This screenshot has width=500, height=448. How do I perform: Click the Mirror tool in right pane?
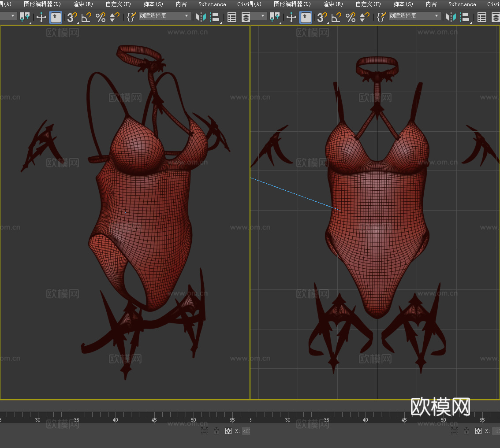[451, 17]
